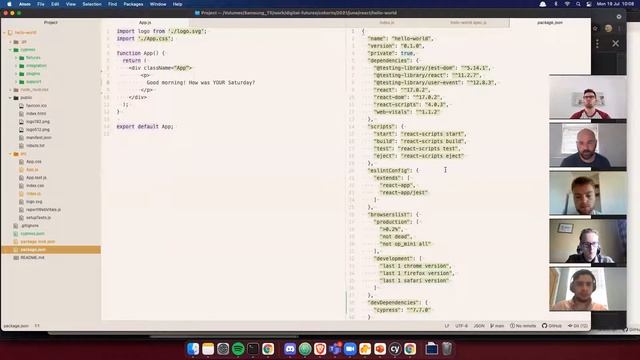Close the video call side panel (X)
Image resolution: width=640 pixels, height=360 pixels.
[616, 43]
